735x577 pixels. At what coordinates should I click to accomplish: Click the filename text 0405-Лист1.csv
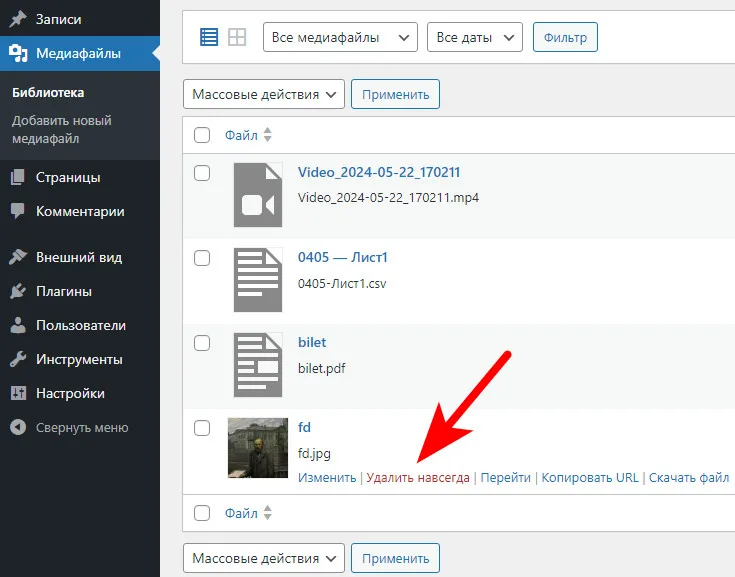[x=342, y=283]
